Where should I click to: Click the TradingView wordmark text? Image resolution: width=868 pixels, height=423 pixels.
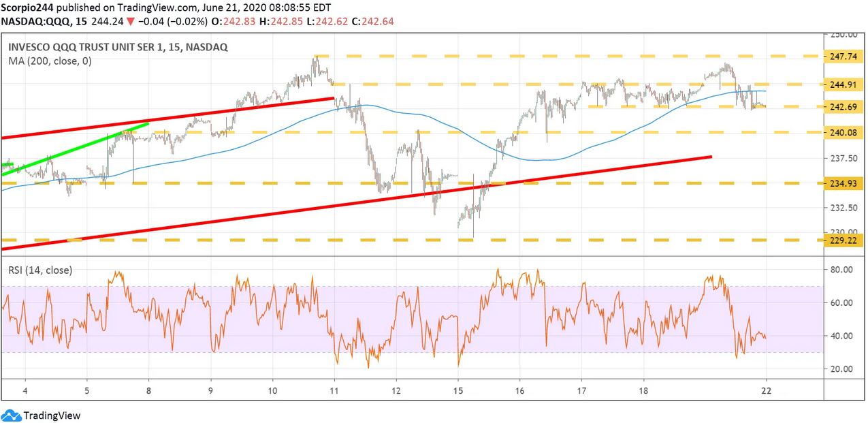pyautogui.click(x=52, y=416)
